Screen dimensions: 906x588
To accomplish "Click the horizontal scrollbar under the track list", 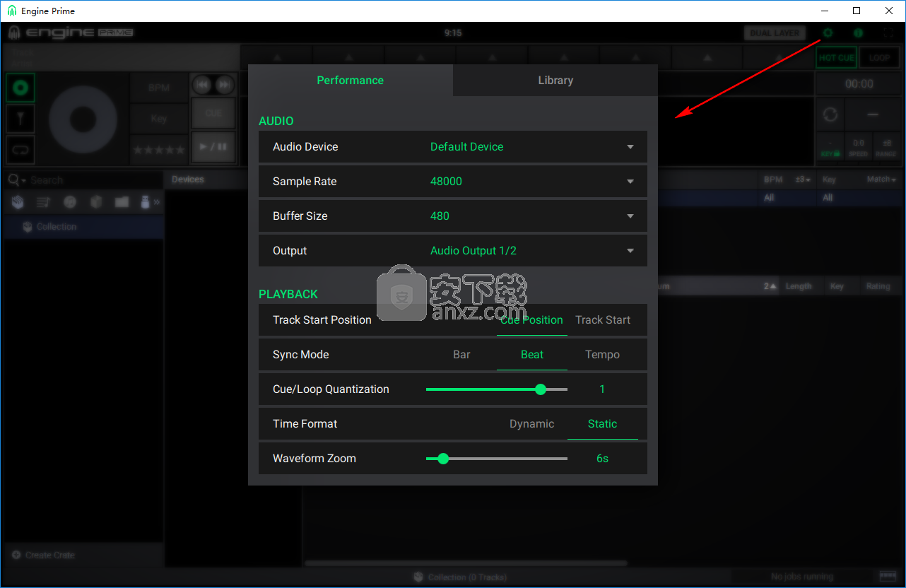I will click(x=466, y=563).
